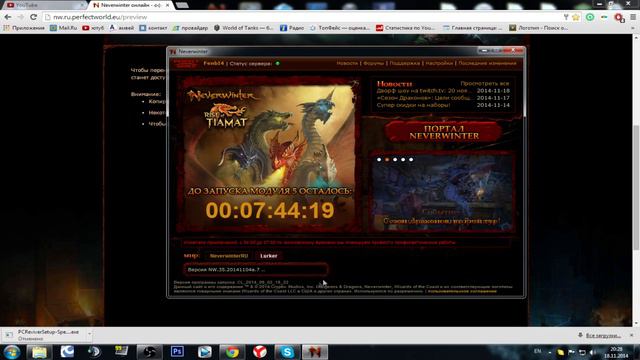This screenshot has width=640, height=360.
Task: Open Photoshop from the taskbar
Action: coord(177,352)
